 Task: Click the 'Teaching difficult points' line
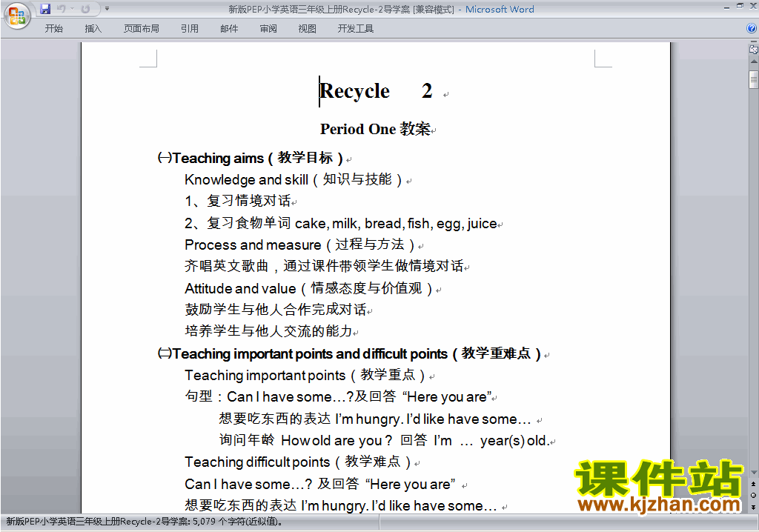tap(298, 462)
